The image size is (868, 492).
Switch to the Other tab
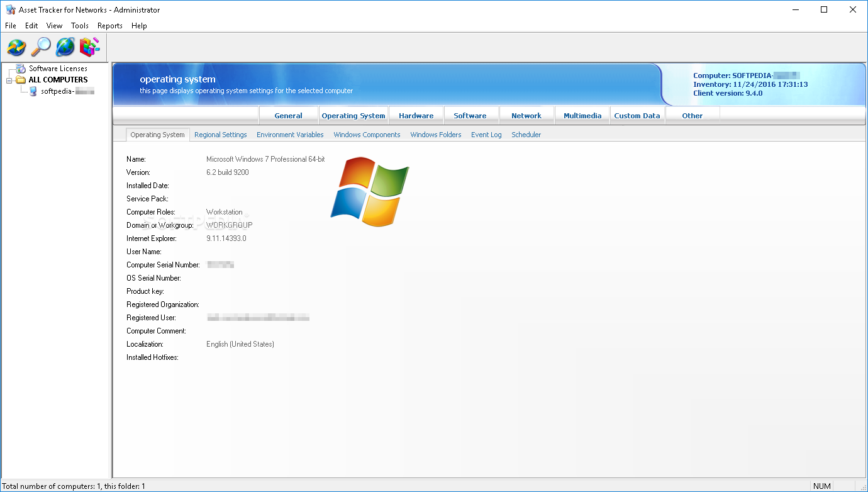[x=693, y=116]
